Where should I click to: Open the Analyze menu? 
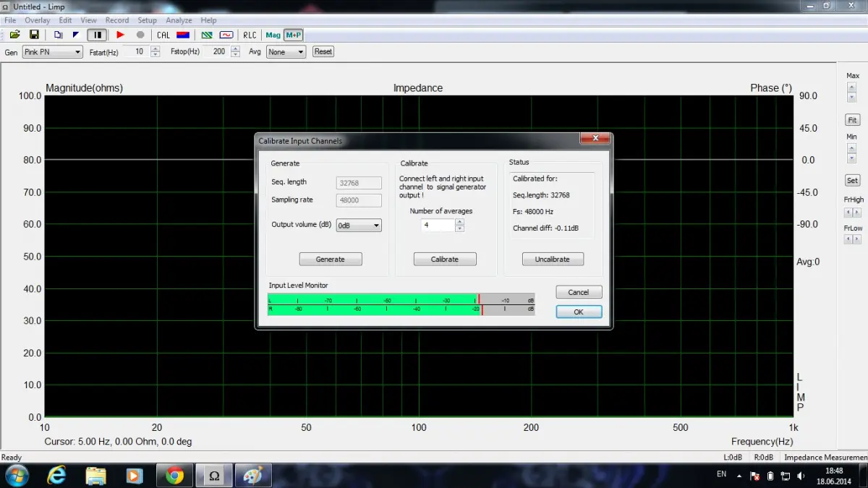(179, 20)
